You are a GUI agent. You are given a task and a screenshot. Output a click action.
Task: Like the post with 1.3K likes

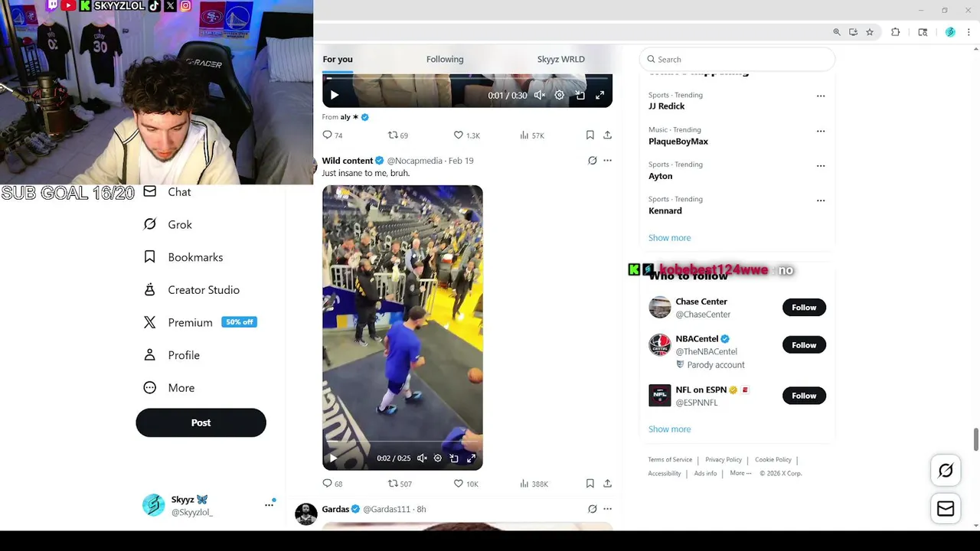point(466,135)
